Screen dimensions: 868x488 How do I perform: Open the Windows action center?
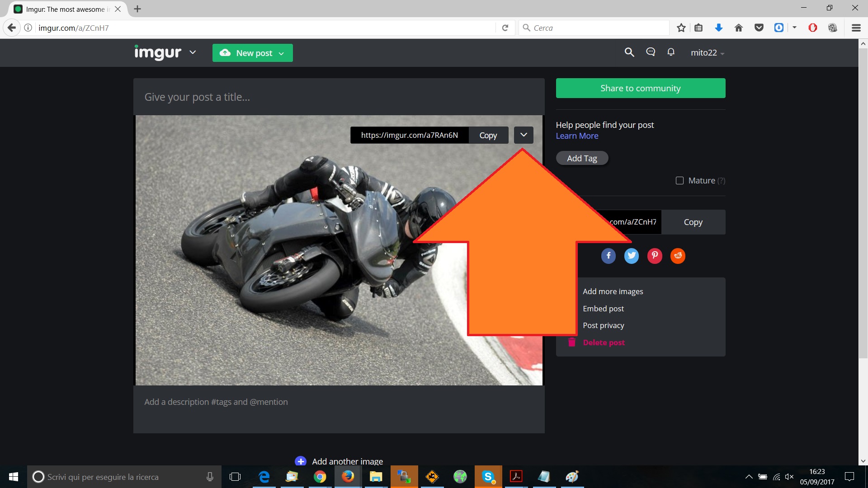pyautogui.click(x=849, y=477)
